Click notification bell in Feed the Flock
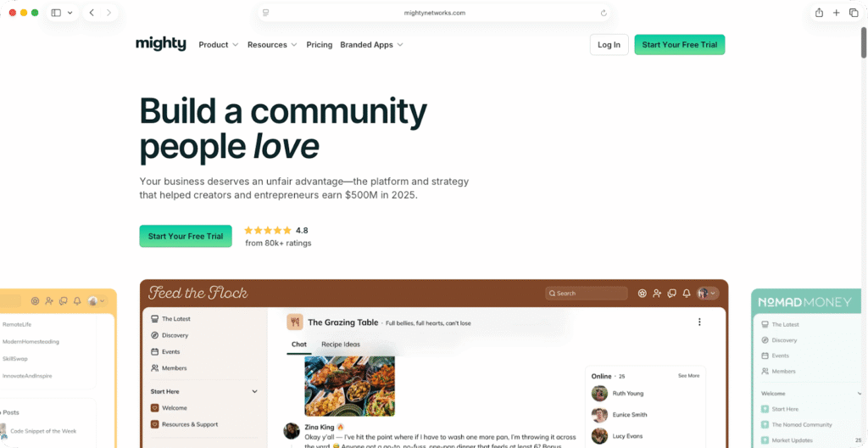The height and width of the screenshot is (448, 868). pyautogui.click(x=687, y=294)
